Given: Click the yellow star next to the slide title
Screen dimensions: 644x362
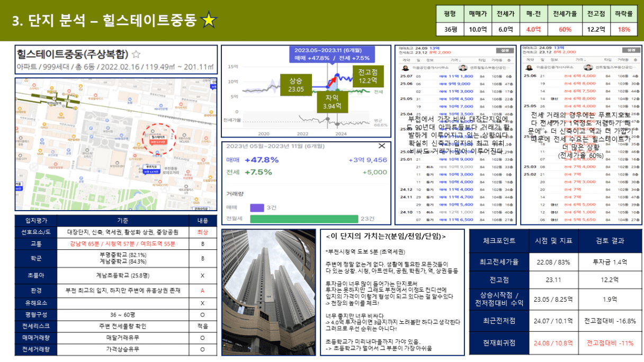Looking at the screenshot, I should pyautogui.click(x=209, y=21).
